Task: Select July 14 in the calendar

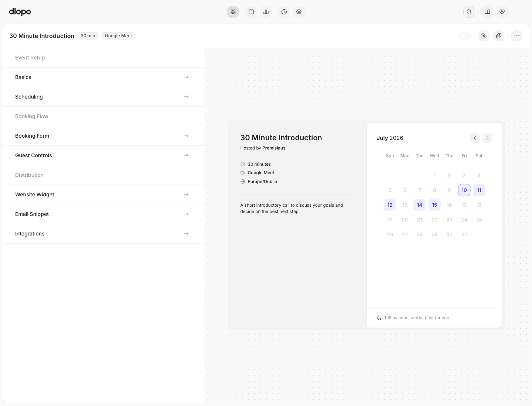Action: (x=420, y=205)
